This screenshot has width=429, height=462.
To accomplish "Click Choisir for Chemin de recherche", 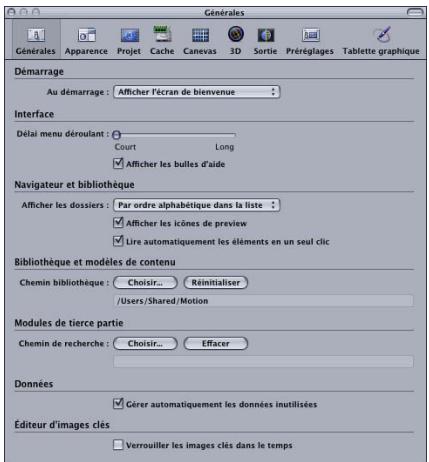I will [x=145, y=343].
